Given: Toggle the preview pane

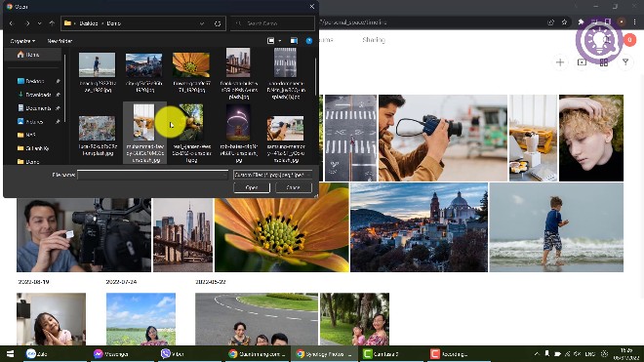Looking at the screenshot, I should click(x=294, y=41).
